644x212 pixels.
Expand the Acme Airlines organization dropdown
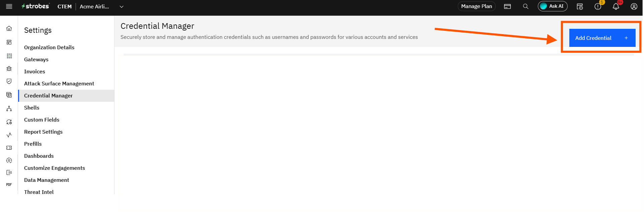(122, 7)
